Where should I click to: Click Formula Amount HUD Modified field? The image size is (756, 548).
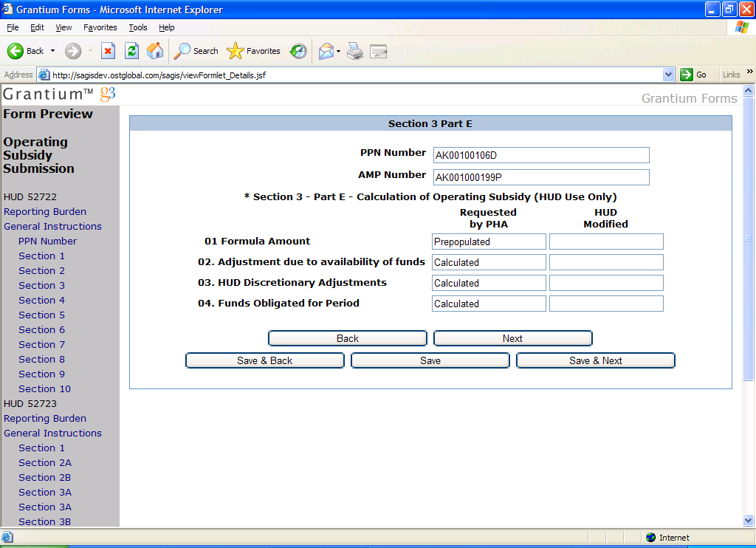tap(606, 242)
